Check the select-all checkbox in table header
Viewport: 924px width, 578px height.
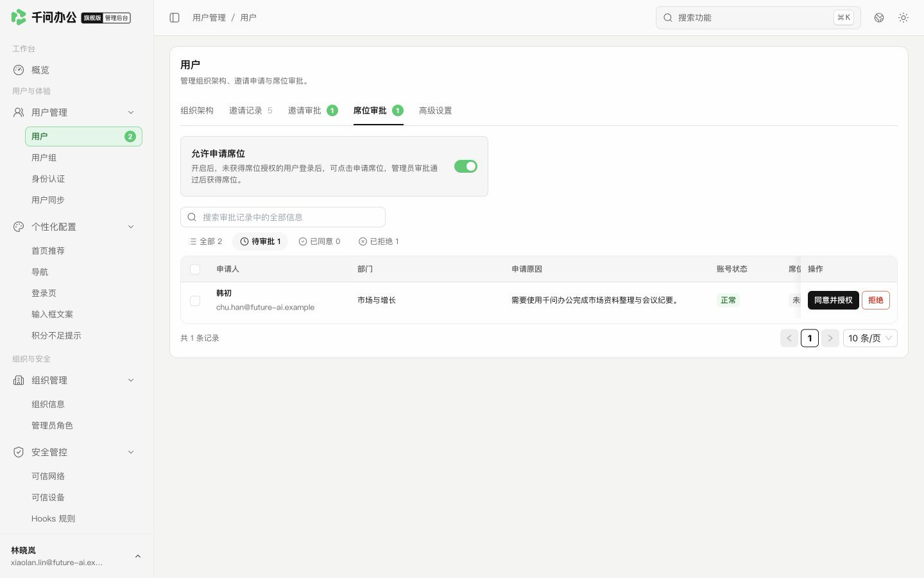click(195, 269)
